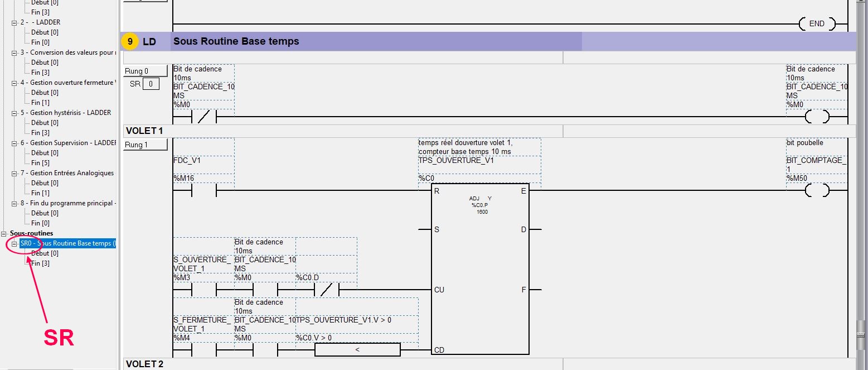Select the %C0 counter function block
Screen dimensions: 868x370
point(480,271)
